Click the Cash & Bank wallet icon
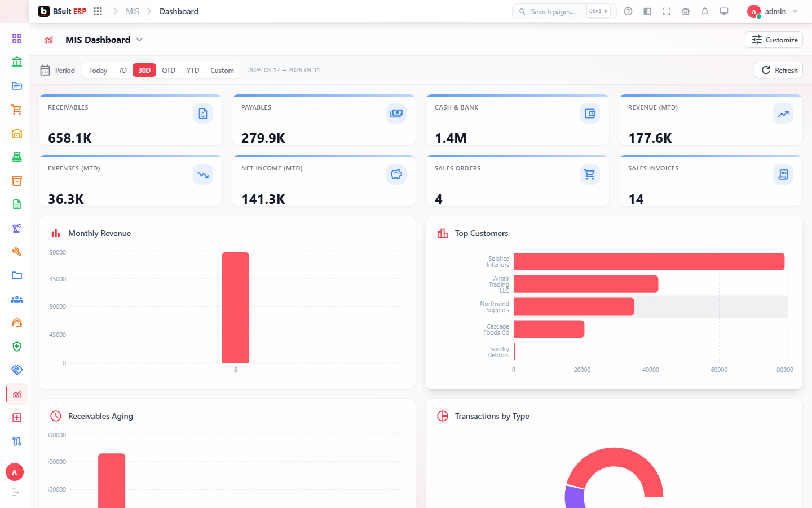The width and height of the screenshot is (812, 508). pyautogui.click(x=590, y=113)
